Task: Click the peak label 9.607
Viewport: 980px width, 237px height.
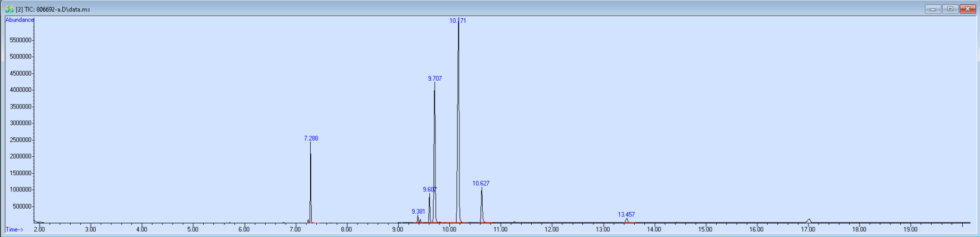Action: 429,190
